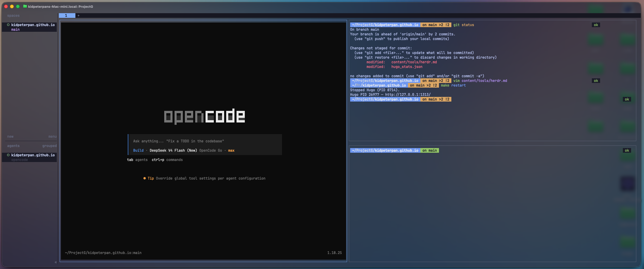Viewport: 644px width, 269px height.
Task: Click the version number "1.18.25"
Action: 335,253
